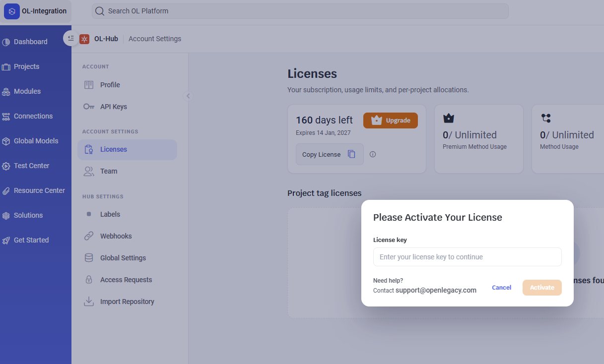Click the Copy License button
This screenshot has width=604, height=364.
[330, 154]
